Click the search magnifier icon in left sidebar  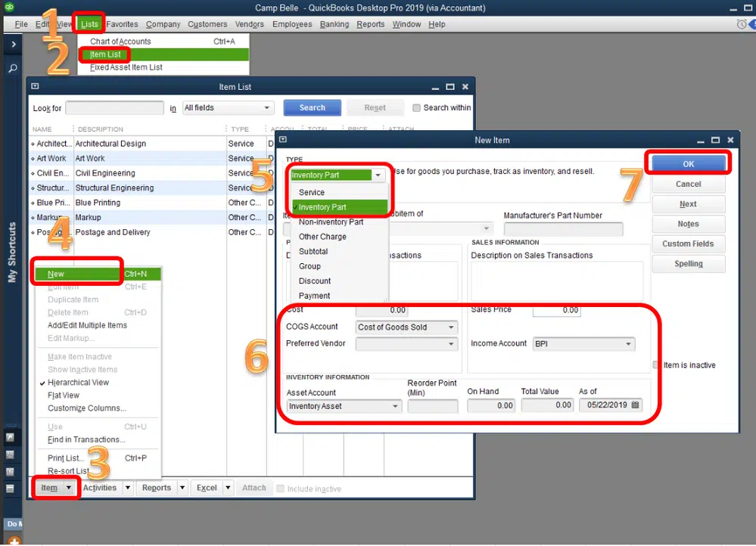[x=13, y=68]
